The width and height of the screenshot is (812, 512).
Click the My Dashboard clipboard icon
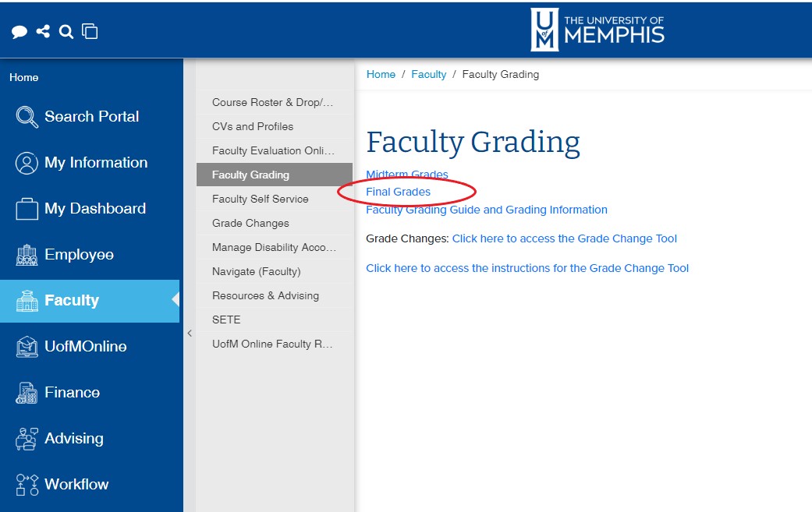click(x=26, y=208)
